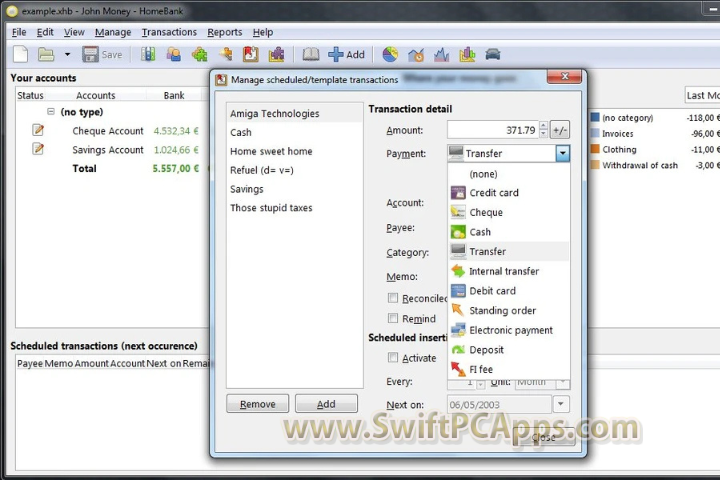Open the Manage menu

tap(113, 32)
